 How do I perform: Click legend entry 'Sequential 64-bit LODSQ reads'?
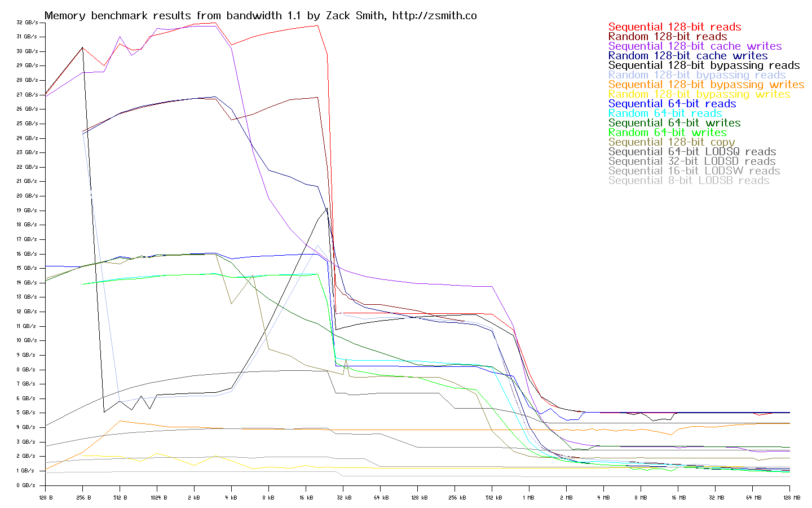[x=692, y=152]
